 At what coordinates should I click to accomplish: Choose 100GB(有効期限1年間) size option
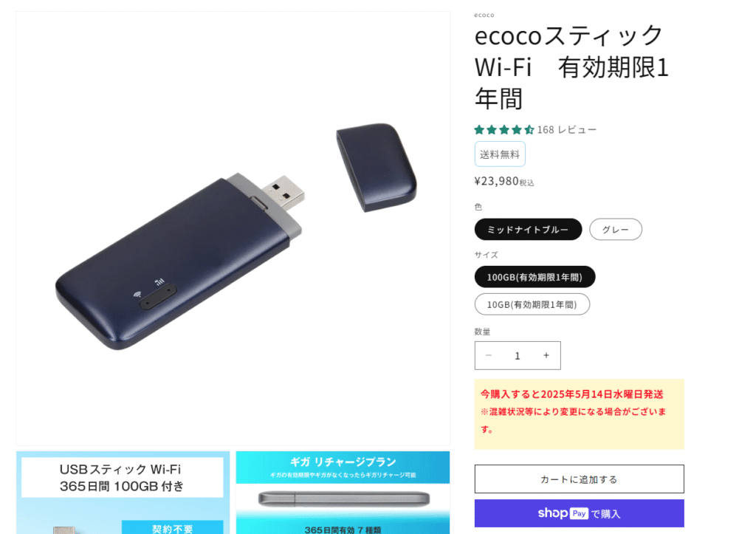535,277
